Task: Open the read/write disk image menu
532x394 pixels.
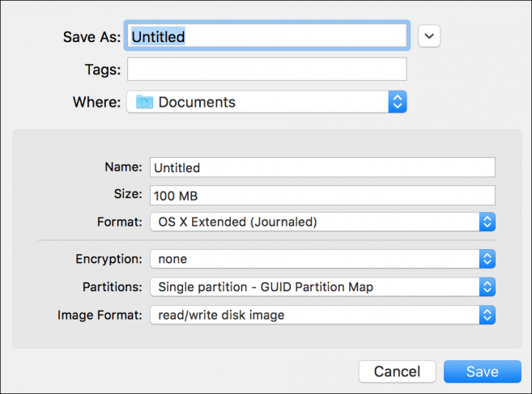Action: [x=314, y=315]
